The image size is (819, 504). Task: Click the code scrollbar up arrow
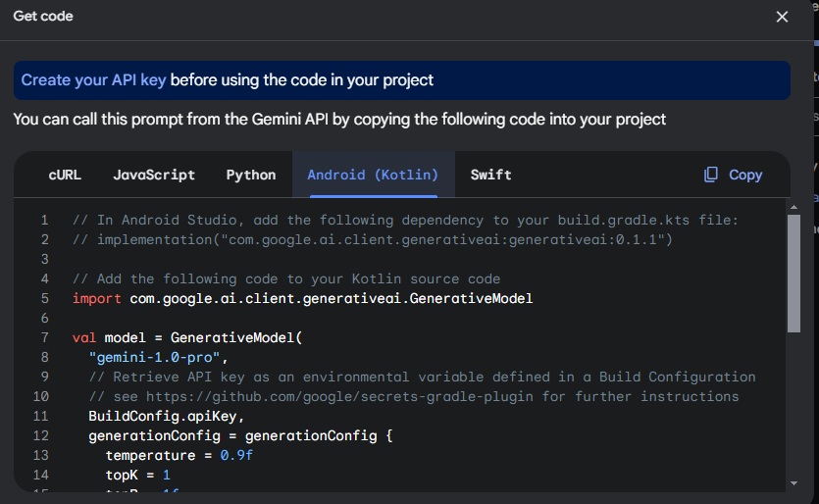(x=793, y=207)
